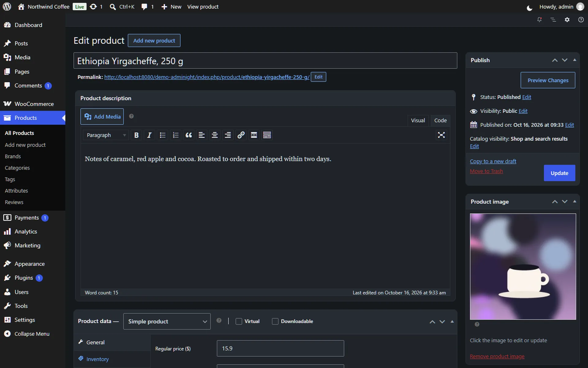Open the Paragraph format dropdown
588x368 pixels.
tap(106, 135)
